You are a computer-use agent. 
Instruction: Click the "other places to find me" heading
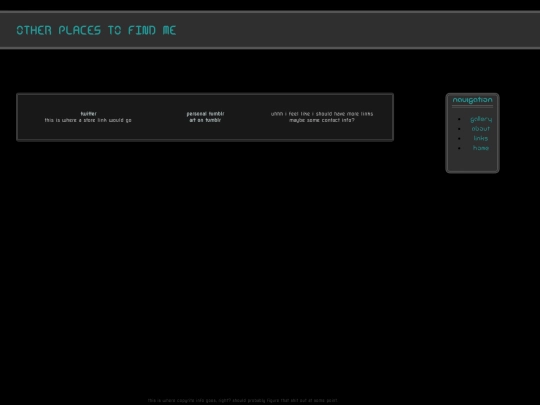pos(96,30)
